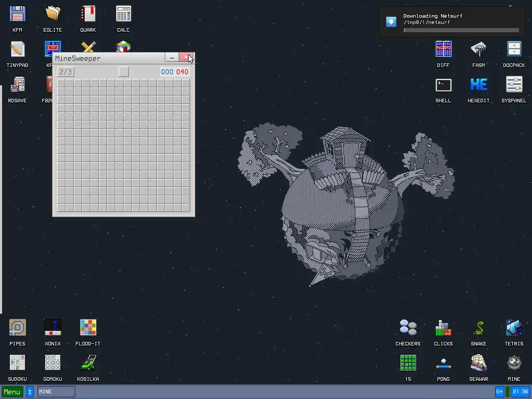Image resolution: width=532 pixels, height=399 pixels.
Task: Open the MINE desktop icon
Action: (x=514, y=363)
